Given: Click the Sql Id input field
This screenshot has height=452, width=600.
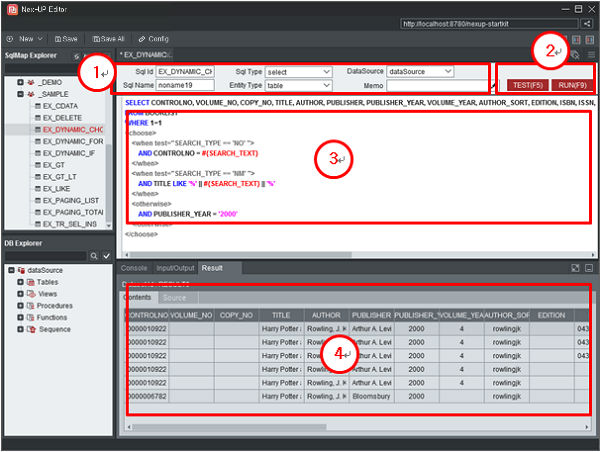Looking at the screenshot, I should [x=185, y=72].
